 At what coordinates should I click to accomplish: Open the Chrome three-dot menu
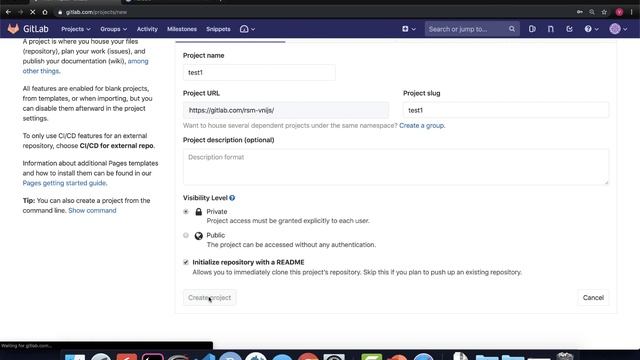click(631, 12)
